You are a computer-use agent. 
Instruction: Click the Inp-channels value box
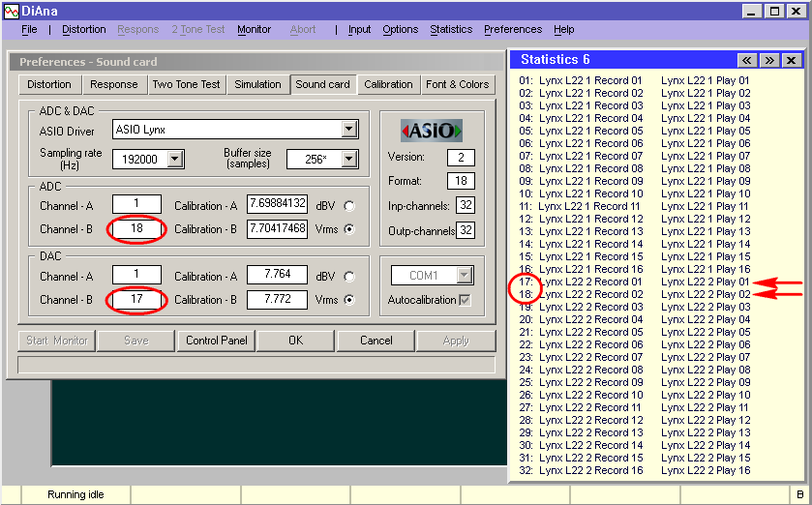(x=466, y=205)
